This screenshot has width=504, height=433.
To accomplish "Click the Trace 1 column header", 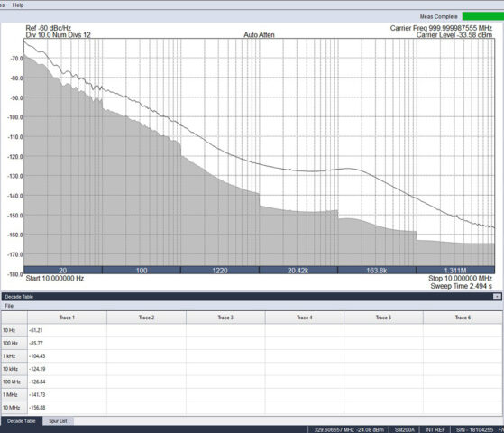I will (x=67, y=318).
